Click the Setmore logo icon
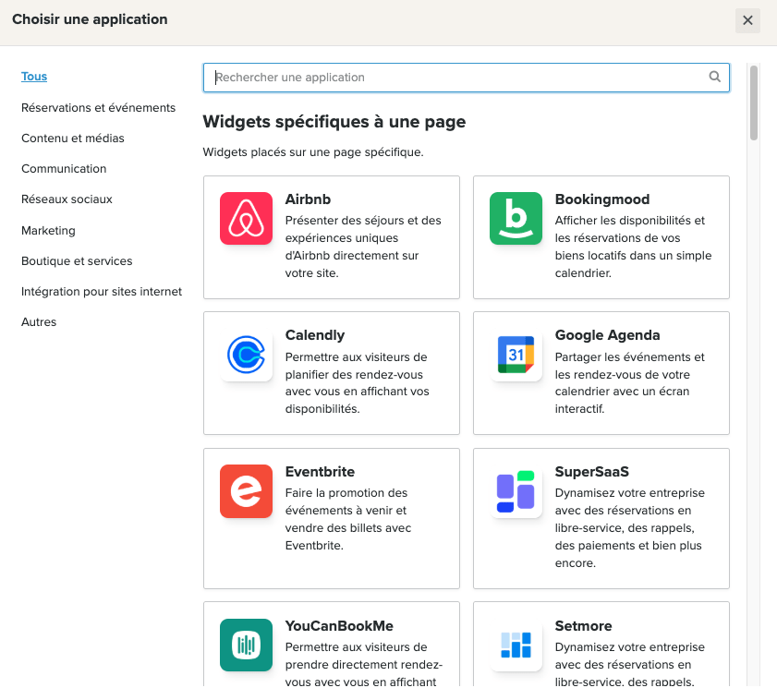 [516, 645]
